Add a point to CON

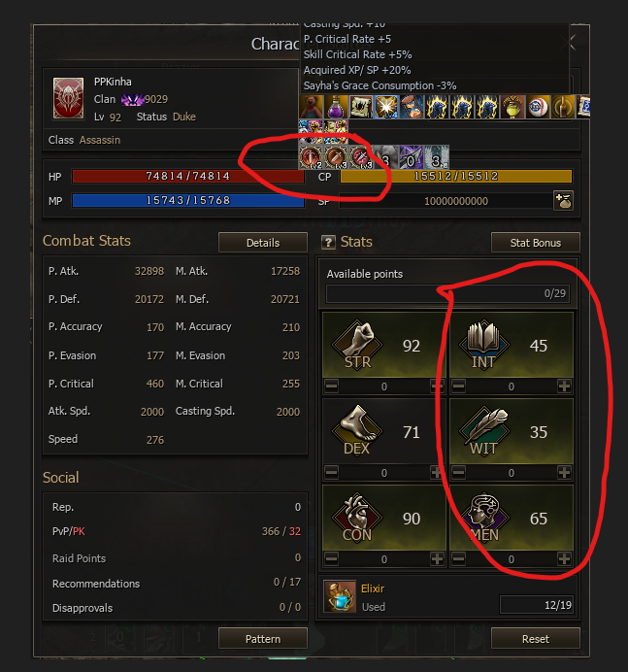(x=437, y=558)
